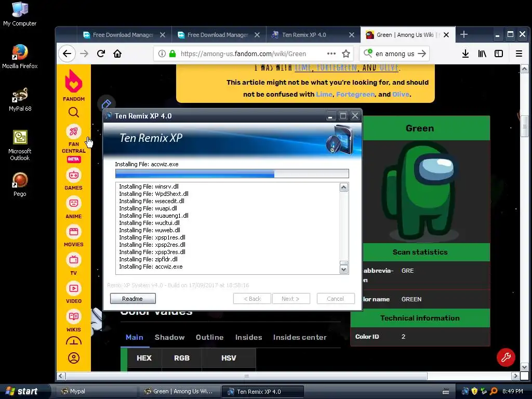Open Movies section in Fandom sidebar
532x399 pixels.
click(74, 236)
